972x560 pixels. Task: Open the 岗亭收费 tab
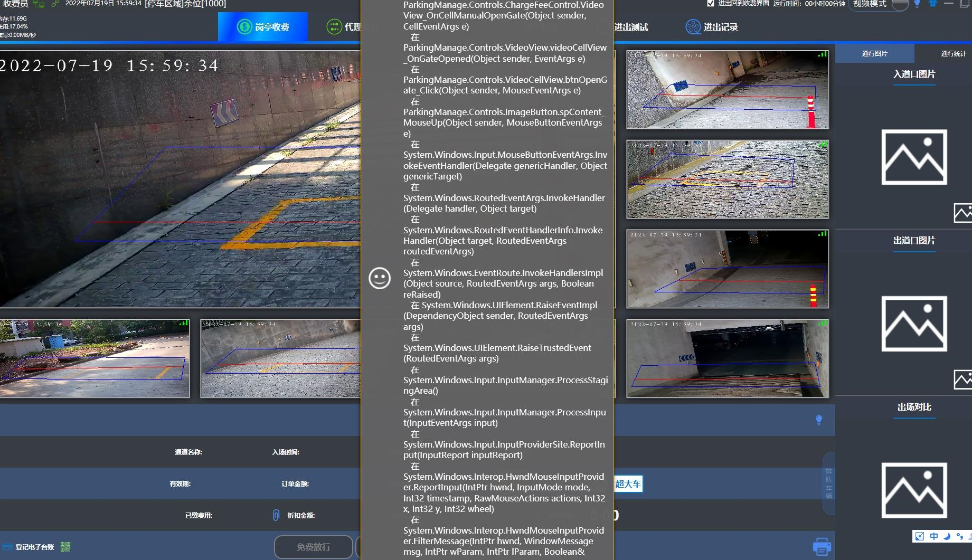pyautogui.click(x=263, y=26)
